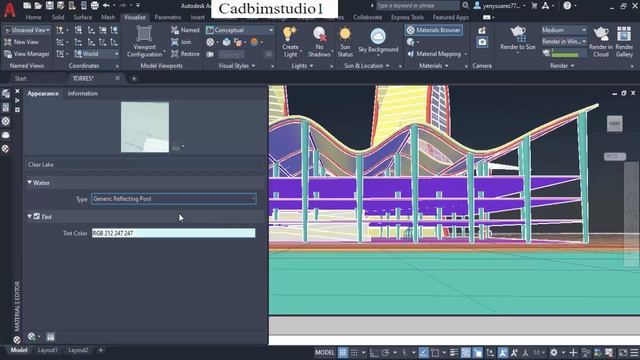Switch to the Start file tab
Image resolution: width=640 pixels, height=360 pixels.
[x=20, y=78]
